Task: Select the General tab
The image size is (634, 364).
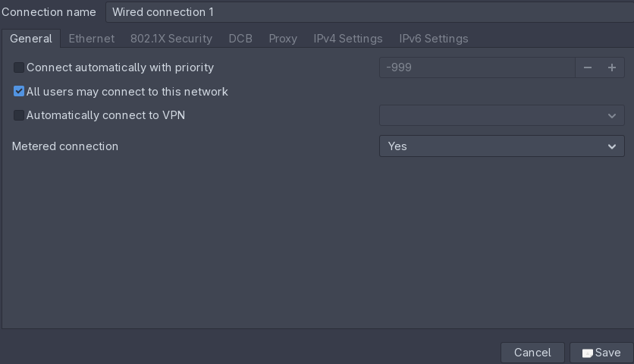Action: [31, 39]
